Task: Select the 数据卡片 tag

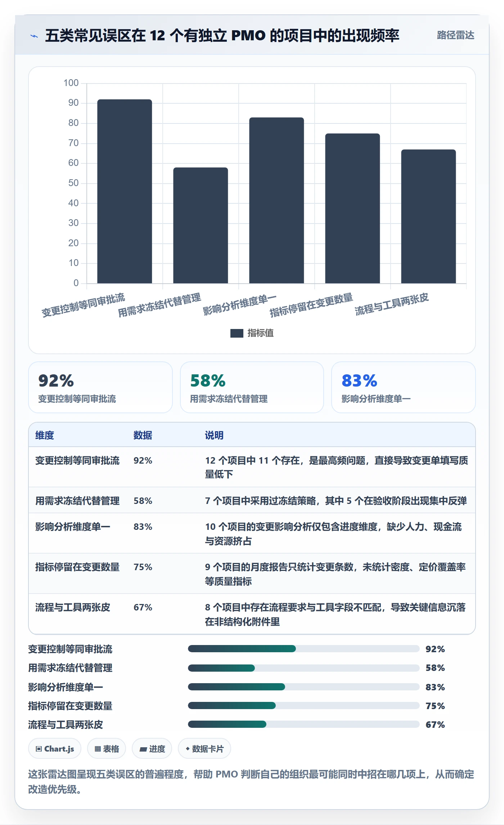Action: tap(204, 749)
